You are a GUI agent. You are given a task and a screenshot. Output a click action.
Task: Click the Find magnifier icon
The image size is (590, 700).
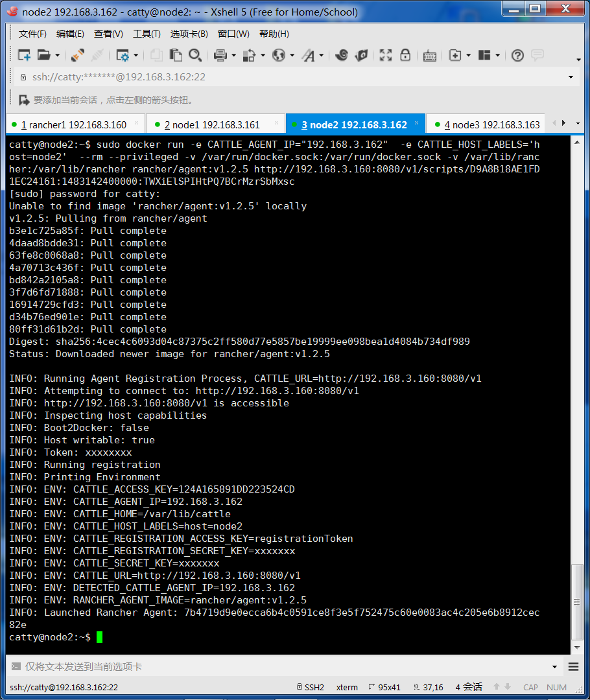pos(195,55)
